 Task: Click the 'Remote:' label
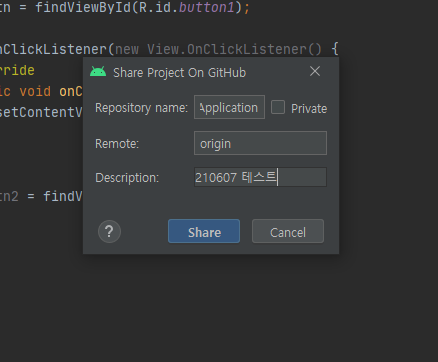pyautogui.click(x=117, y=144)
